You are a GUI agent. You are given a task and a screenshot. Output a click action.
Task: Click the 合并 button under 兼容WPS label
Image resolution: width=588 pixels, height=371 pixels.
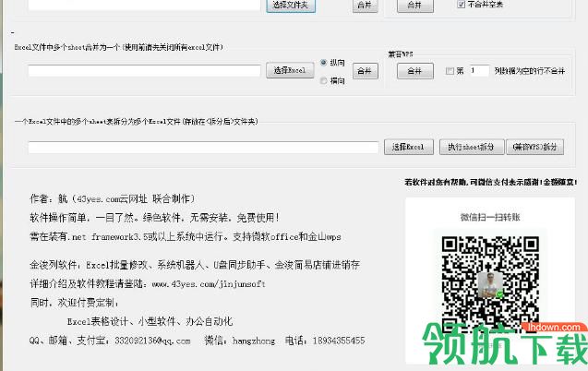tap(415, 71)
